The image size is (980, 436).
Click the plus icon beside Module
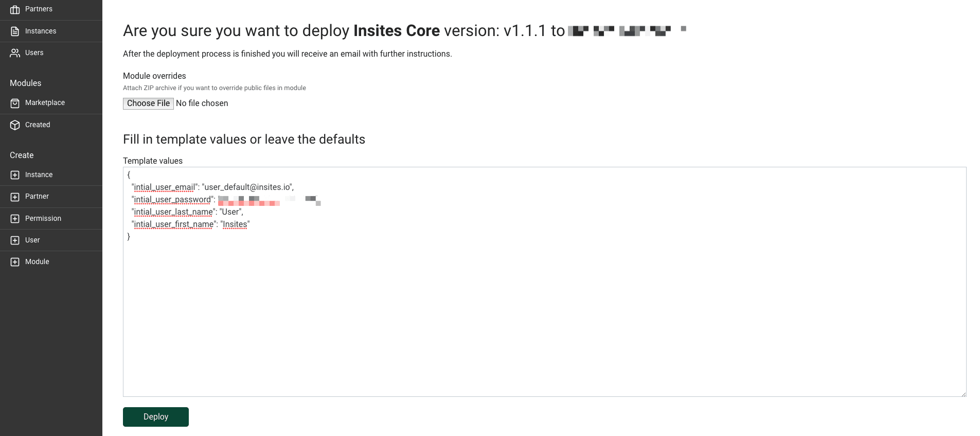pyautogui.click(x=15, y=262)
